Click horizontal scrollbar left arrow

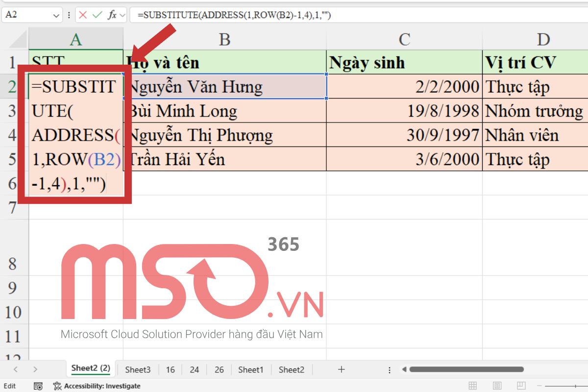(404, 370)
